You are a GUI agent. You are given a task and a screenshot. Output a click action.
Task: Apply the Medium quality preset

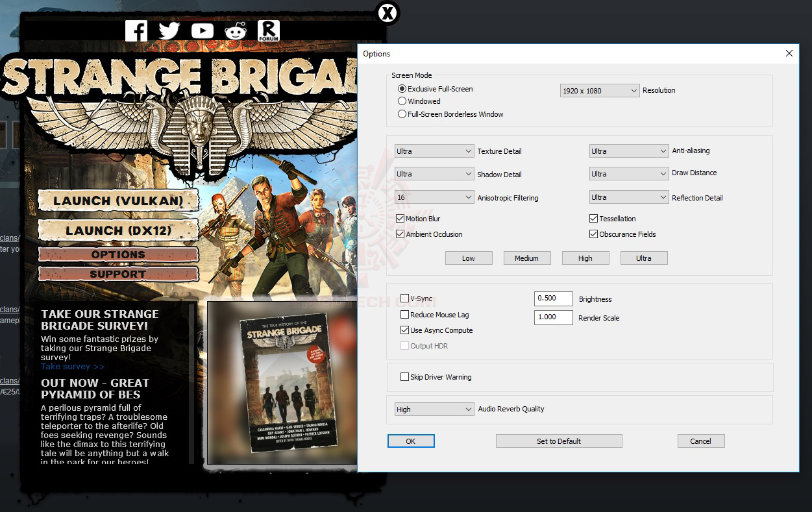pos(527,258)
